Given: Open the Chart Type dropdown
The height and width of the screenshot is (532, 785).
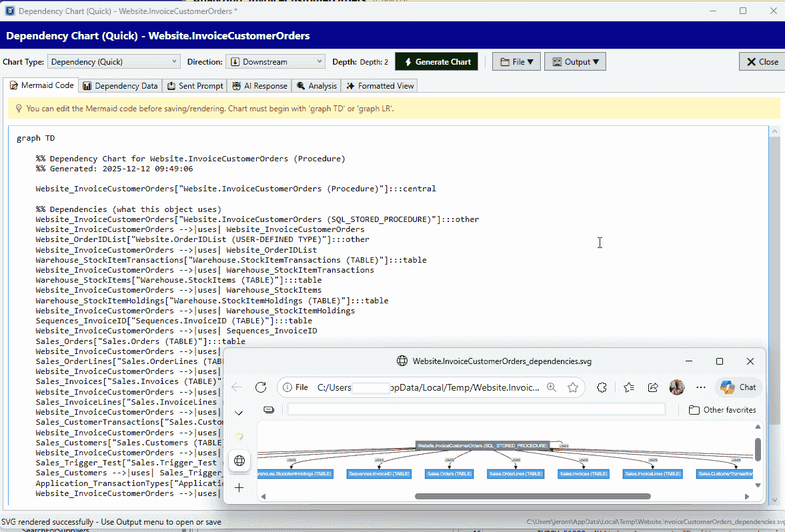Looking at the screenshot, I should click(x=113, y=62).
